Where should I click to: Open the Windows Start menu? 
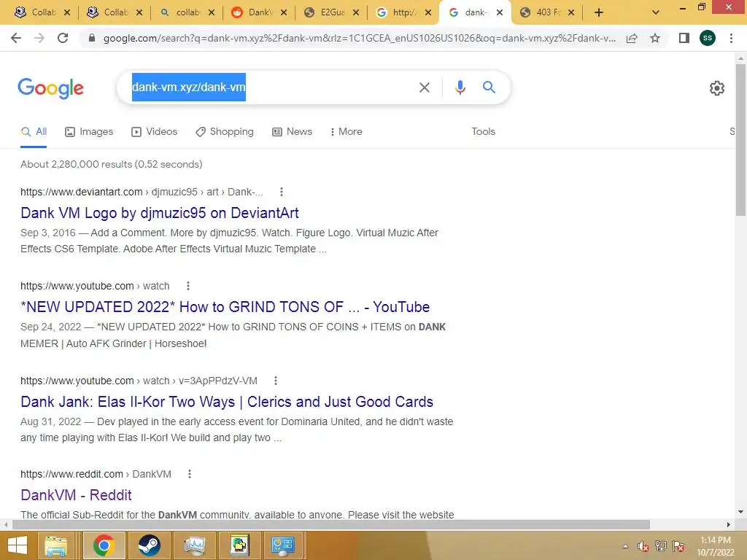(x=18, y=545)
